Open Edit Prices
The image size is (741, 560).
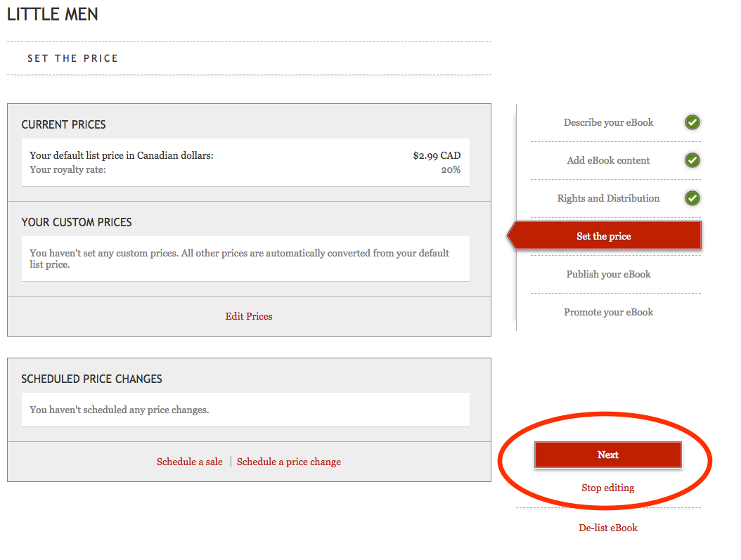click(x=249, y=317)
